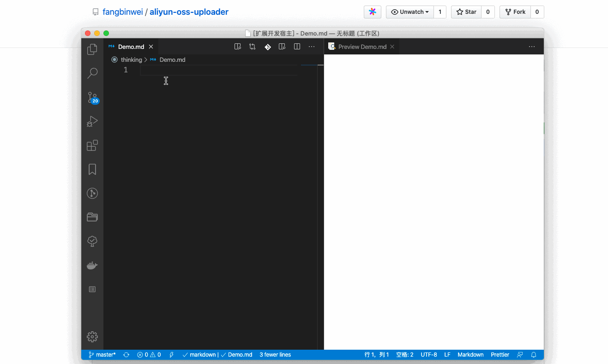Open the Run and Debug view

[92, 121]
